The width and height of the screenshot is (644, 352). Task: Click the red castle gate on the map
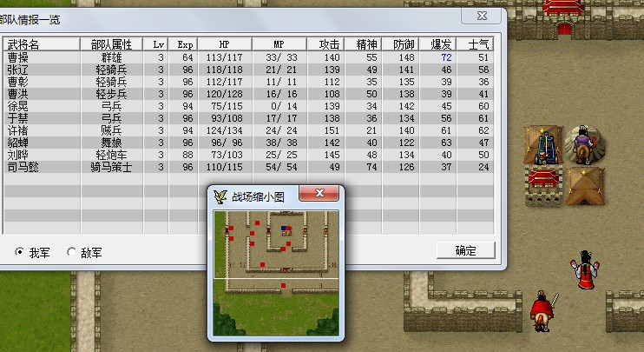point(564,30)
